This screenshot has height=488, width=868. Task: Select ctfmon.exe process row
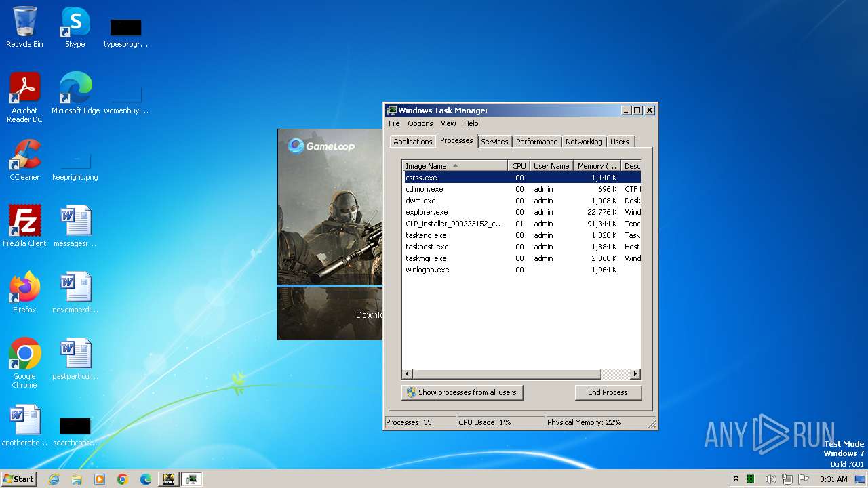521,189
